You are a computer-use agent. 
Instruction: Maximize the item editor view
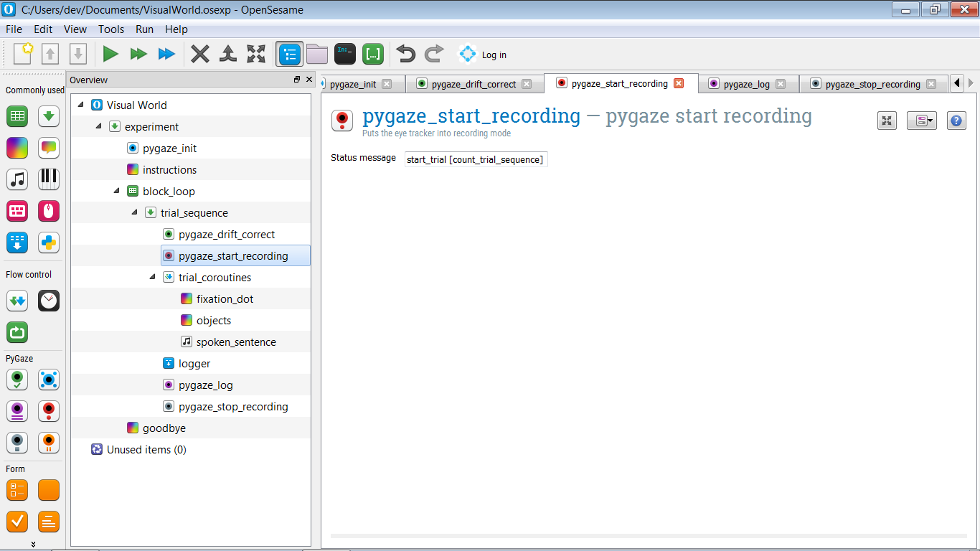(x=887, y=121)
